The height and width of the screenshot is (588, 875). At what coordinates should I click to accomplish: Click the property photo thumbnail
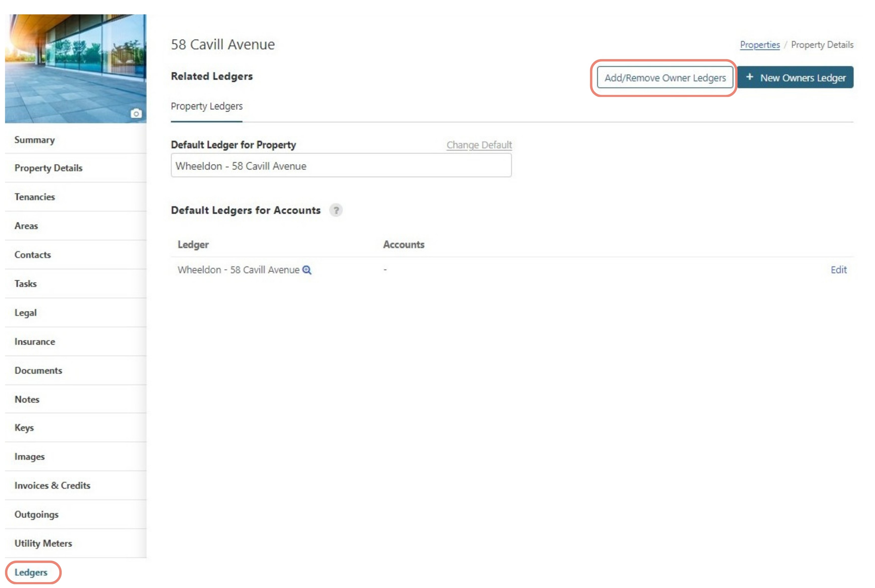tap(75, 69)
